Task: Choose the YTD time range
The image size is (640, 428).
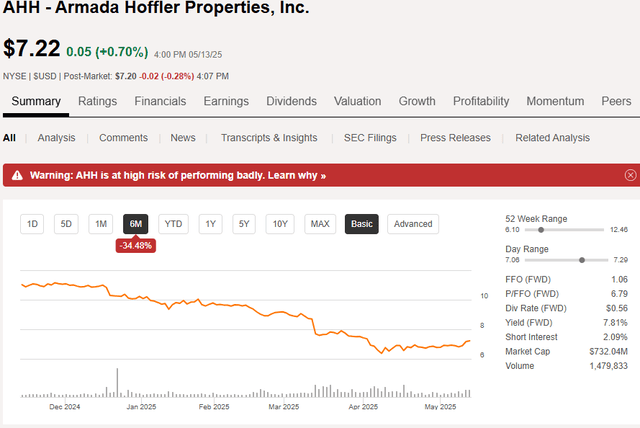Action: (x=173, y=224)
